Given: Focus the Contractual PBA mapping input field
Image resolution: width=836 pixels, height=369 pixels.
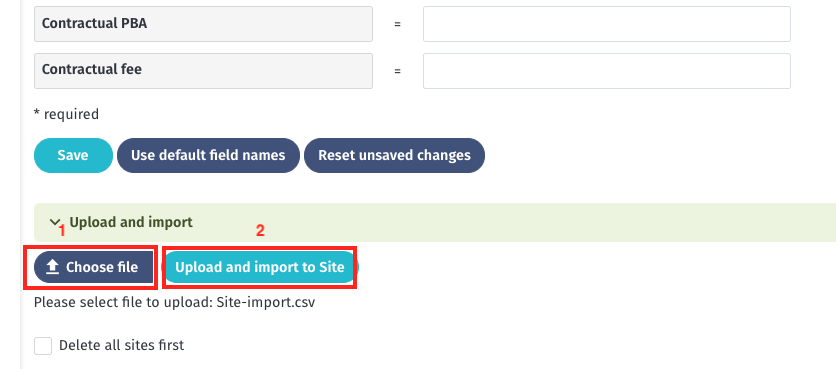Looking at the screenshot, I should point(607,24).
